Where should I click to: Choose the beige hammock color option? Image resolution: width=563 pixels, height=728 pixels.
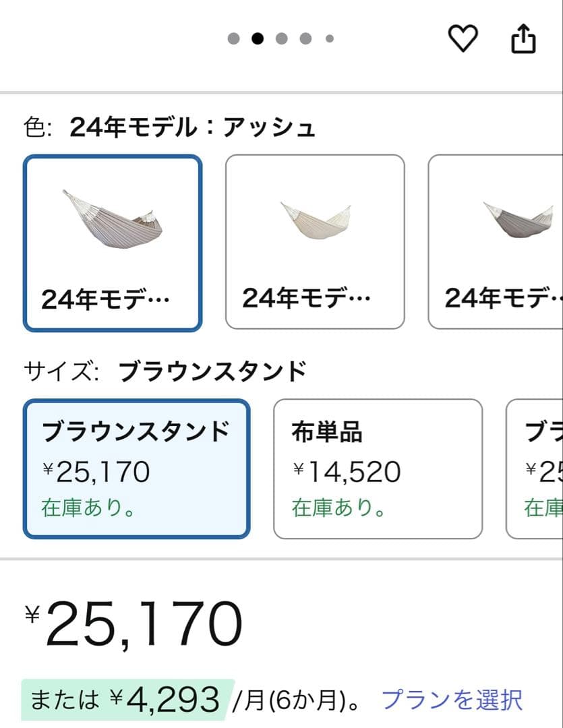pos(315,241)
